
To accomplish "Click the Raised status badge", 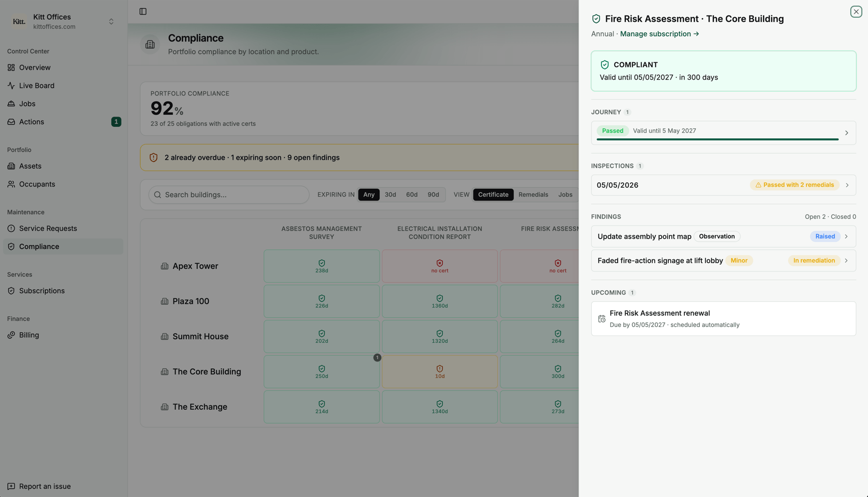I will 825,237.
